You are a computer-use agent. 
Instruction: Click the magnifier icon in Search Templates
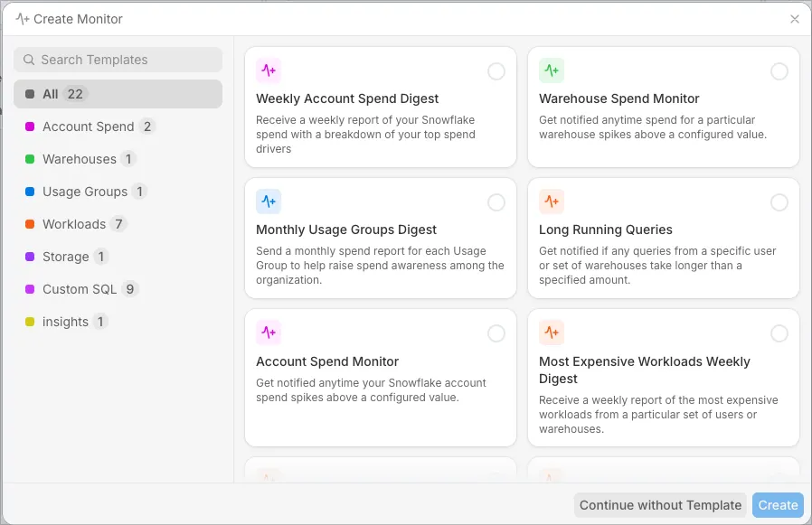pyautogui.click(x=29, y=60)
